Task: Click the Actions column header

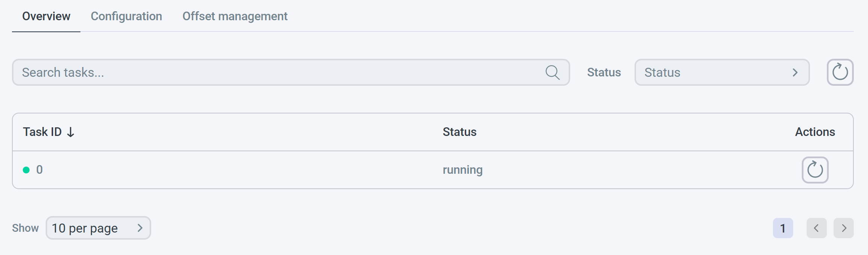Action: 815,132
